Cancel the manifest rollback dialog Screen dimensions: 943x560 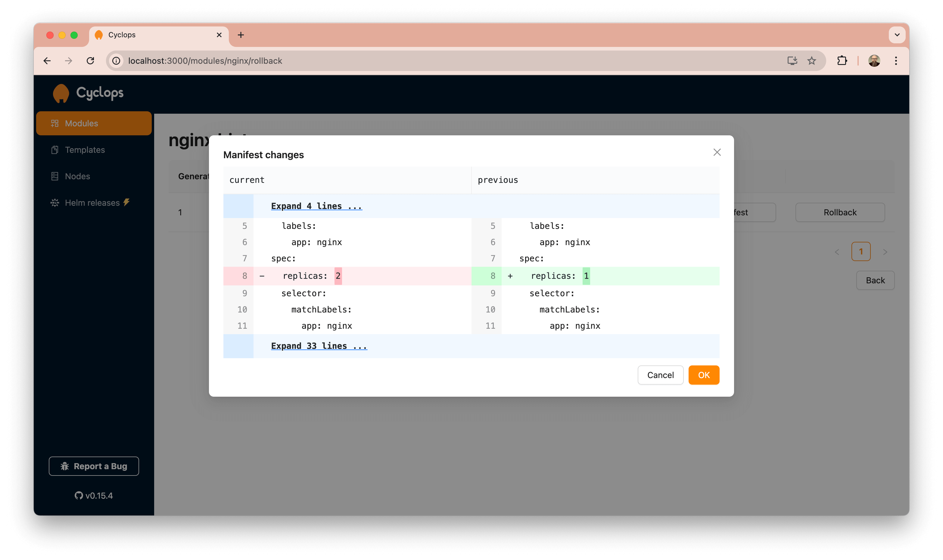[660, 375]
